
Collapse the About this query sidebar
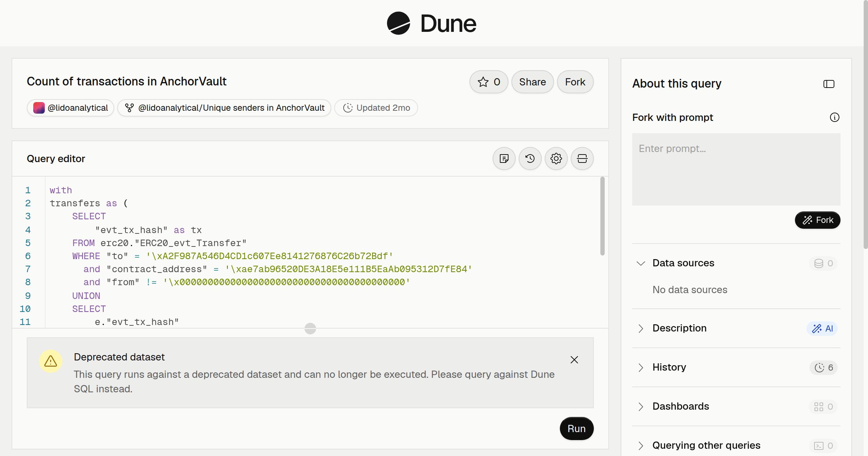[x=829, y=84]
